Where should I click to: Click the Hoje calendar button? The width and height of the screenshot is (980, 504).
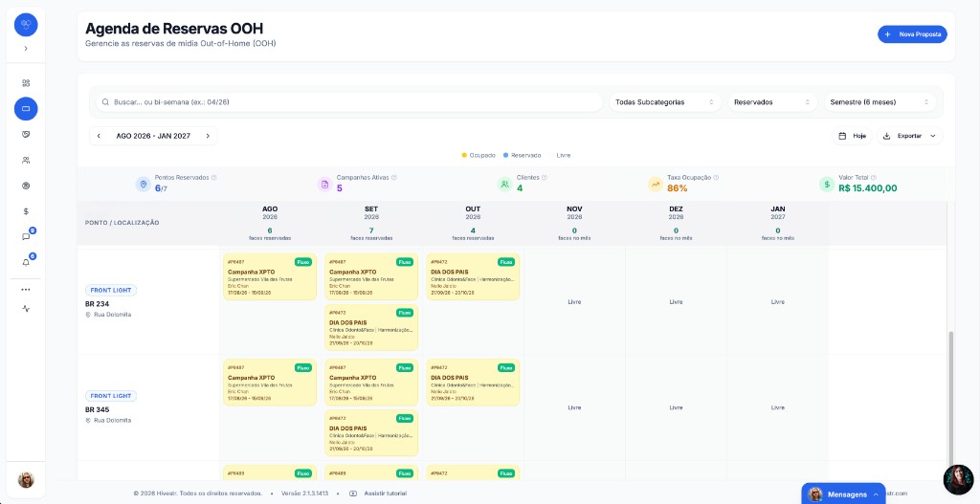(852, 136)
